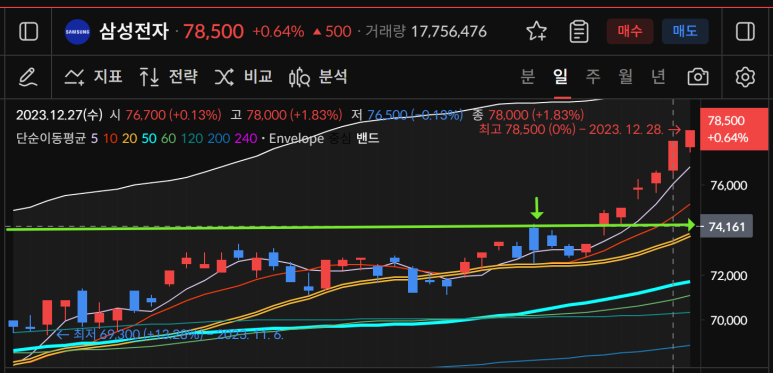The image size is (773, 373).
Task: Open the clipboard memo icon
Action: click(x=579, y=32)
